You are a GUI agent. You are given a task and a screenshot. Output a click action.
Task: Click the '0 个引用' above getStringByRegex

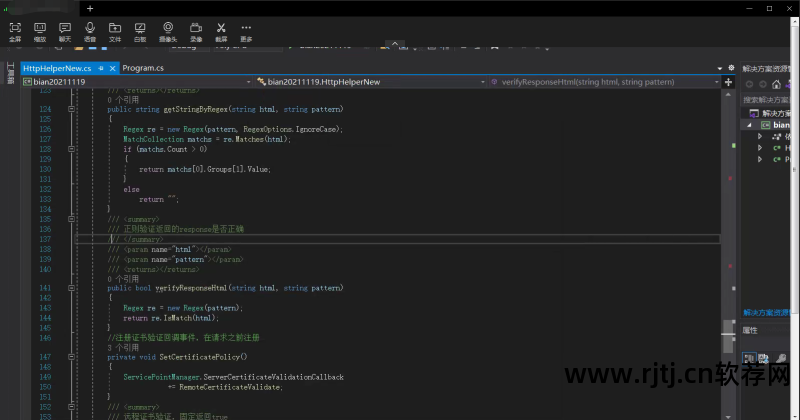pyautogui.click(x=123, y=100)
